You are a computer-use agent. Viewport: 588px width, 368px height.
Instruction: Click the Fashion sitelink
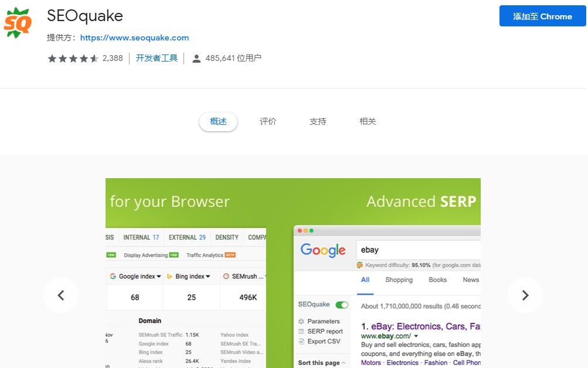coord(436,363)
